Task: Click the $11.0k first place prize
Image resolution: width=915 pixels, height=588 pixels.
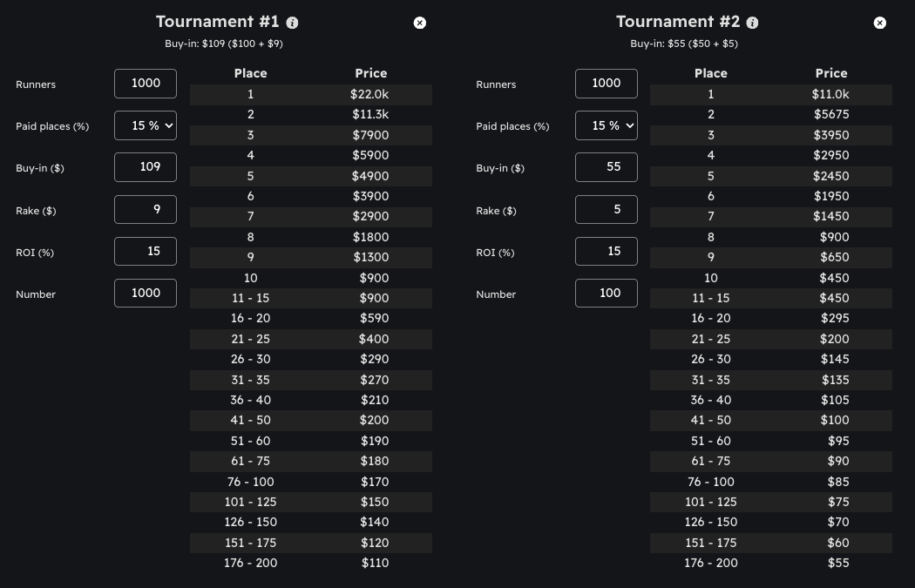Action: 830,94
